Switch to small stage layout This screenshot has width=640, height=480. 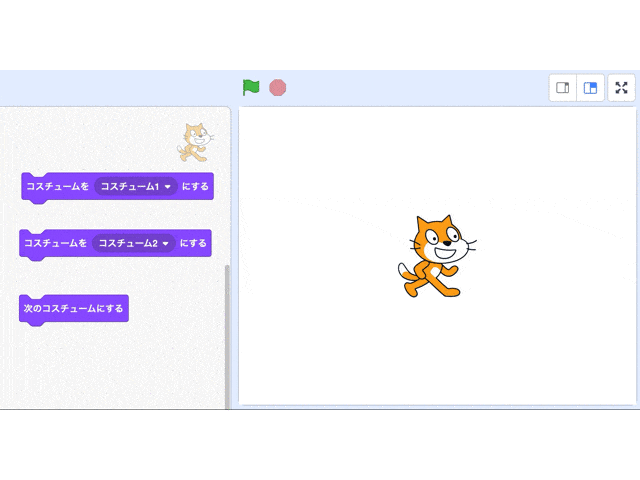point(563,87)
